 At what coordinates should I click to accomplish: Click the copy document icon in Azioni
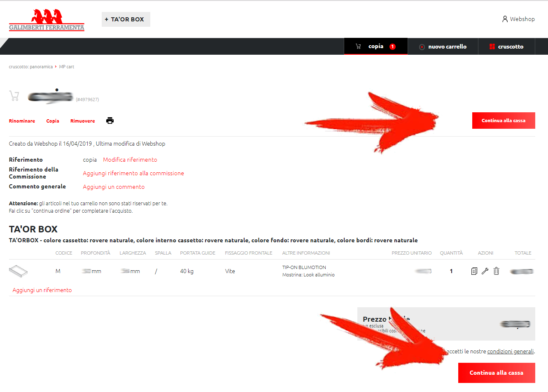point(474,271)
